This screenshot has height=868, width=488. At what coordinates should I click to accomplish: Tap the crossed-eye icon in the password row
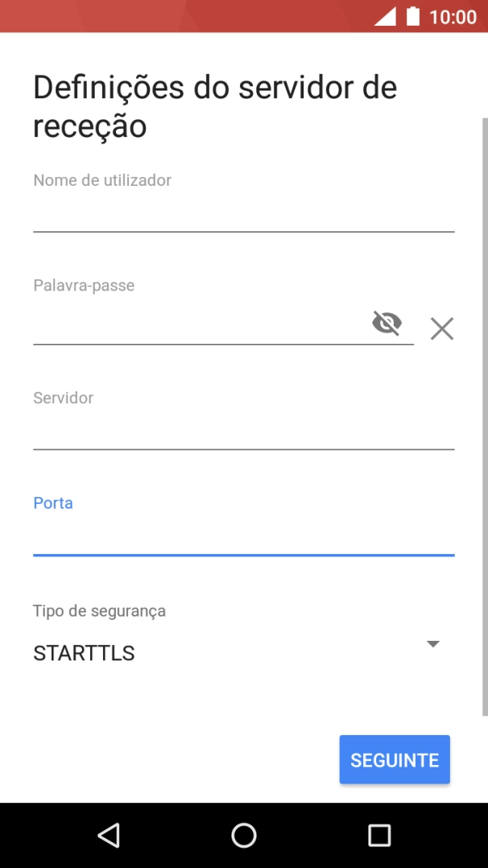387,324
